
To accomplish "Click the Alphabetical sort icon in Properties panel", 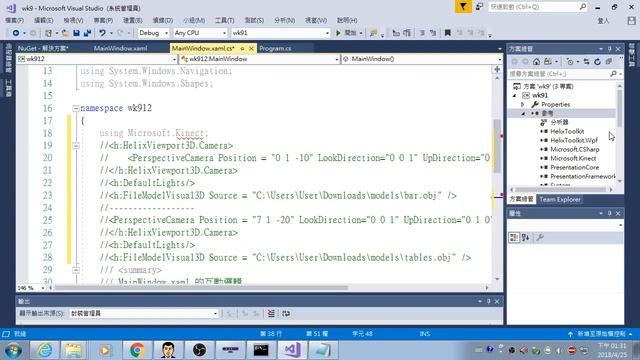I will tap(526, 237).
